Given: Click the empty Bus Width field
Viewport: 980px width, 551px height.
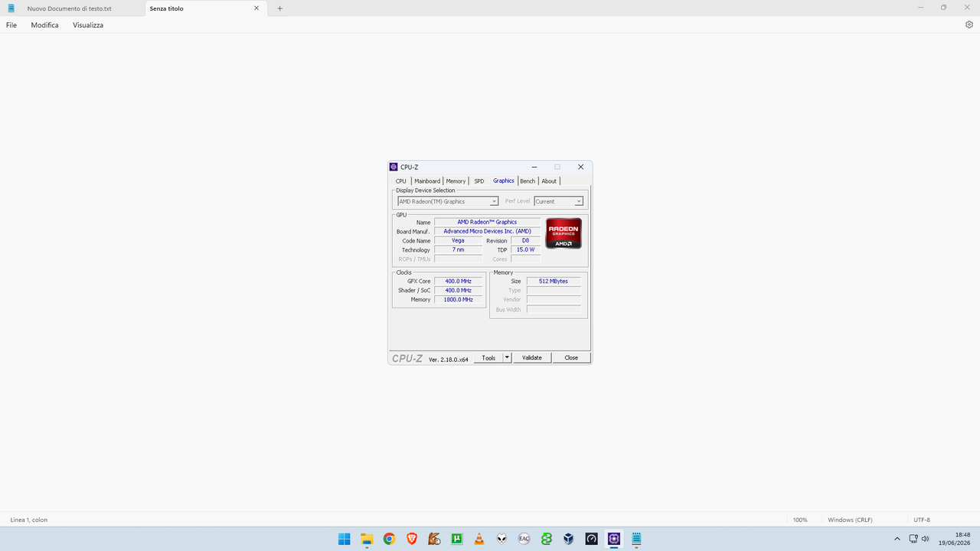Looking at the screenshot, I should point(554,309).
